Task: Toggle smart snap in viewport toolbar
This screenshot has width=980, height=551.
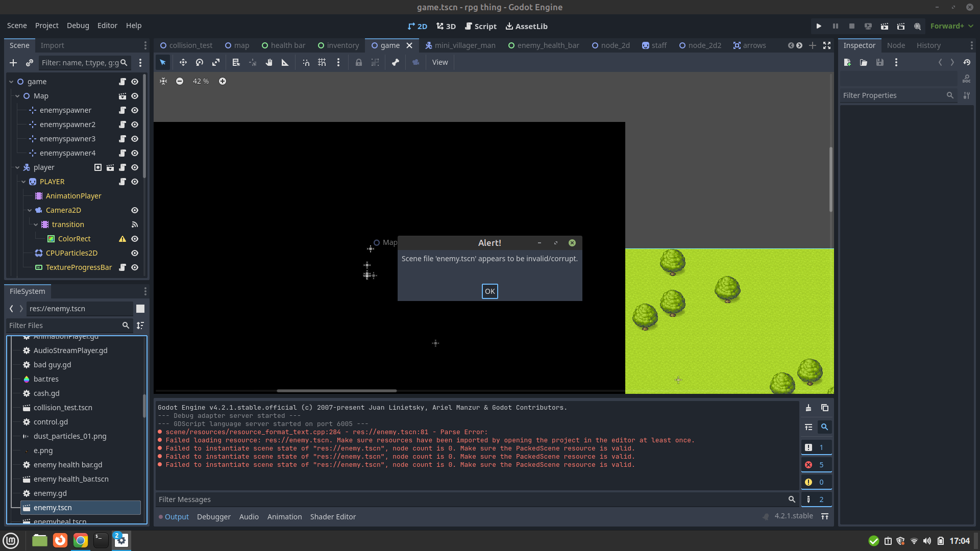Action: pos(306,62)
